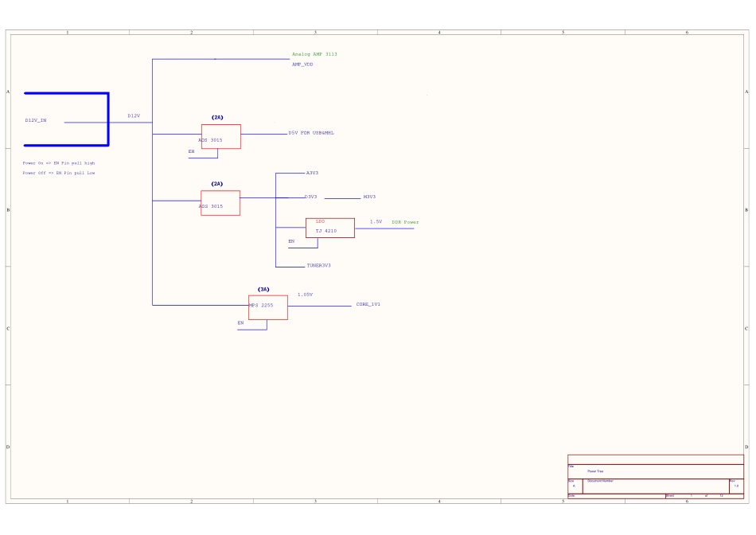This screenshot has height=535, width=756.
Task: Click the D12V_IN input connector symbol
Action: coord(67,120)
